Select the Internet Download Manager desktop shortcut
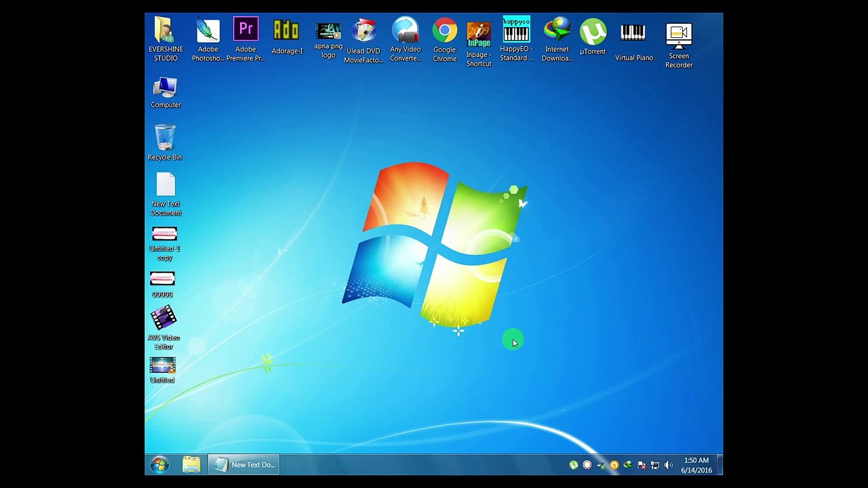 pyautogui.click(x=557, y=39)
